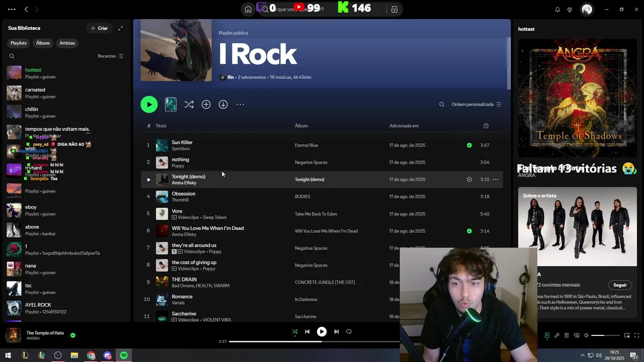Toggle saved checkmark for Sun Killer
The height and width of the screenshot is (362, 644).
[469, 145]
